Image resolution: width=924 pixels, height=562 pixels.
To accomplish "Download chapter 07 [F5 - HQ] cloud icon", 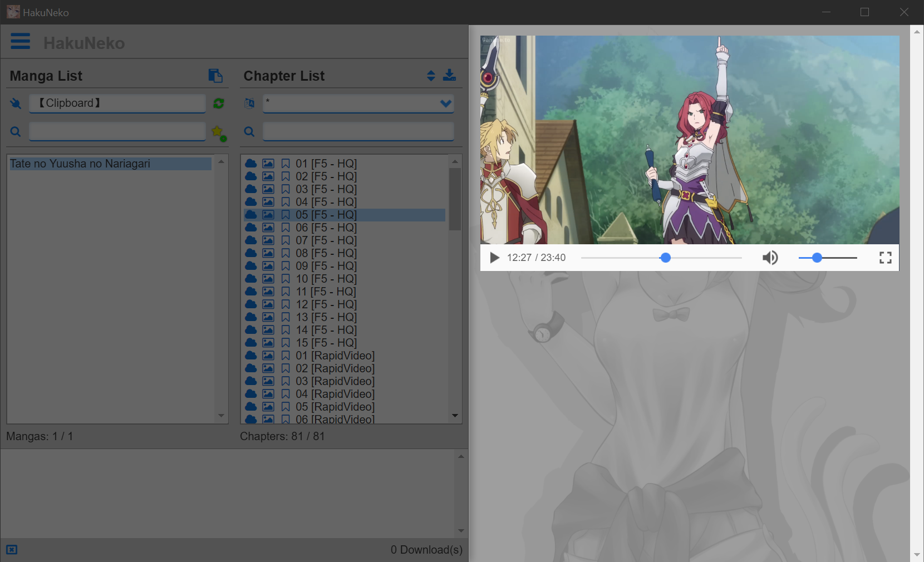I will tap(251, 240).
